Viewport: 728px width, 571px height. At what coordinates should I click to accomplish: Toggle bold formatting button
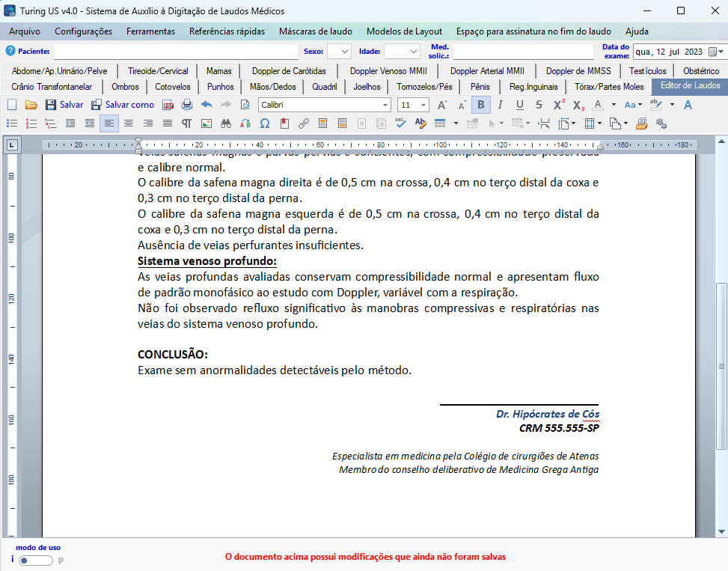pyautogui.click(x=480, y=105)
